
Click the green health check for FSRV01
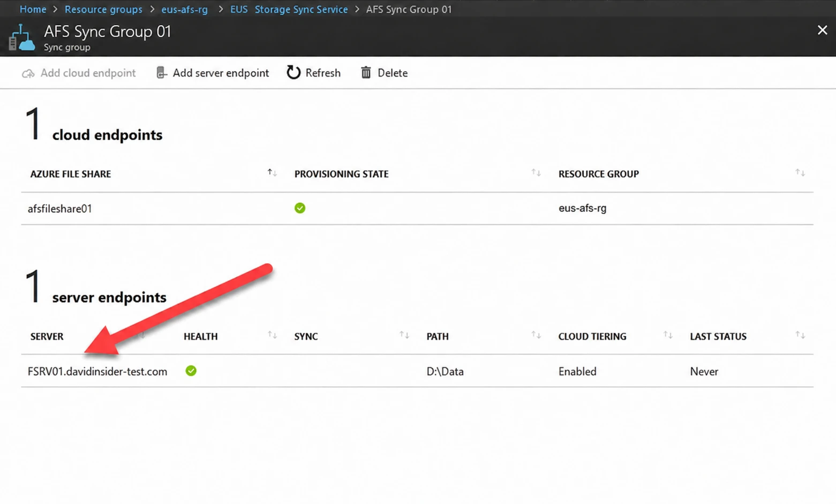pos(191,371)
